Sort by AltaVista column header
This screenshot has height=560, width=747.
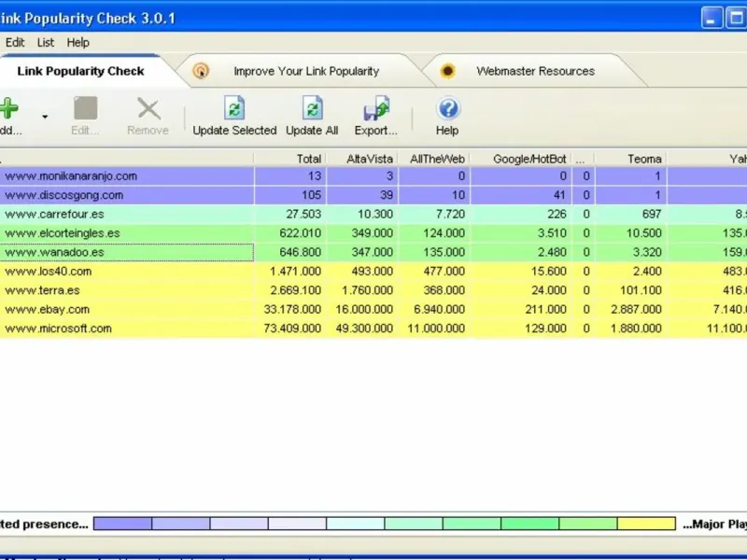coord(362,159)
